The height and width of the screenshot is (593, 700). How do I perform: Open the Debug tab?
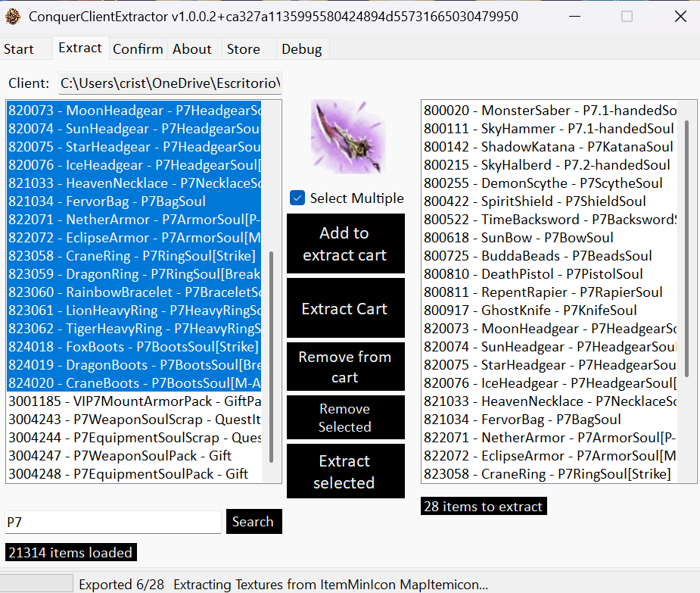pos(302,49)
